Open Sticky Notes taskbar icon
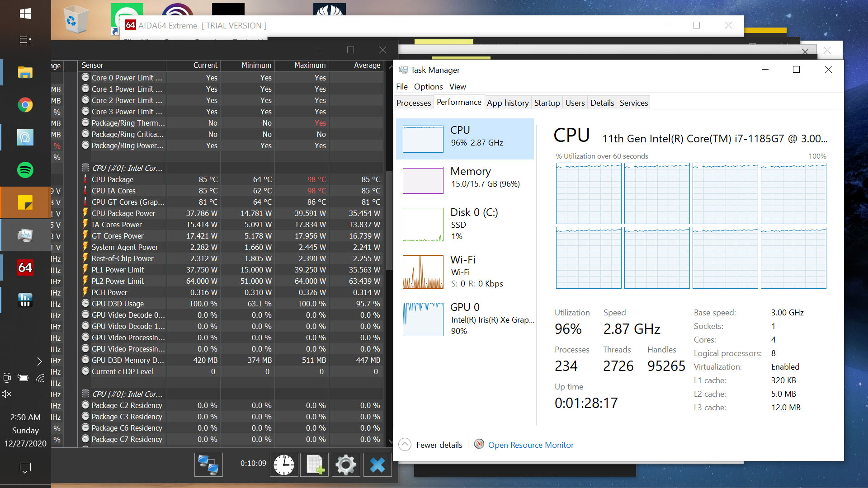868x488 pixels. (x=25, y=202)
